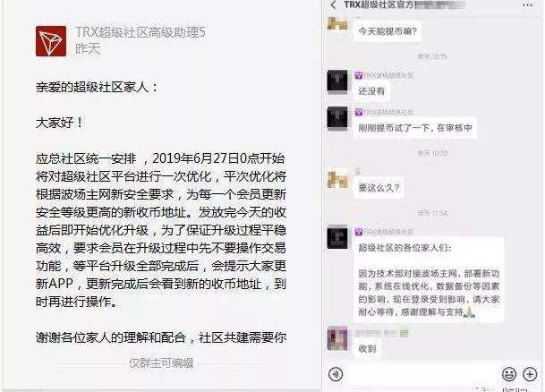Tap the back arrow in chat header
The image size is (545, 392).
pyautogui.click(x=333, y=4)
